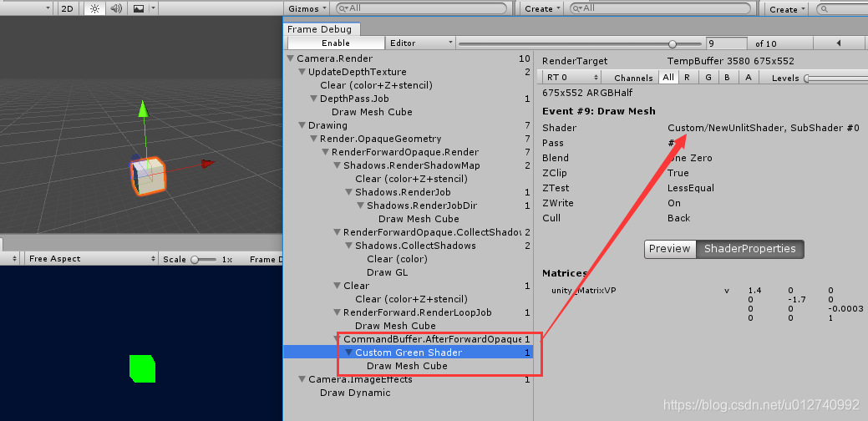Click the green Y axis gizmo arrow
This screenshot has width=868, height=421.
144,109
